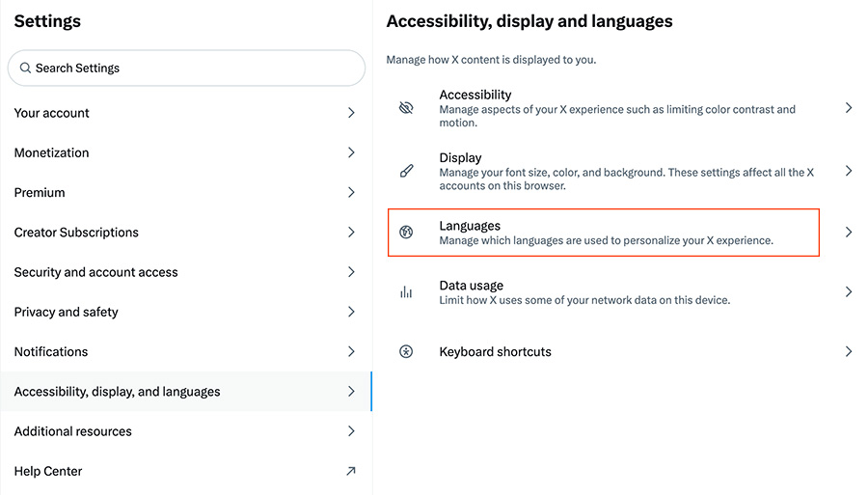Go to Privacy and safety settings
The height and width of the screenshot is (495, 868).
click(186, 313)
